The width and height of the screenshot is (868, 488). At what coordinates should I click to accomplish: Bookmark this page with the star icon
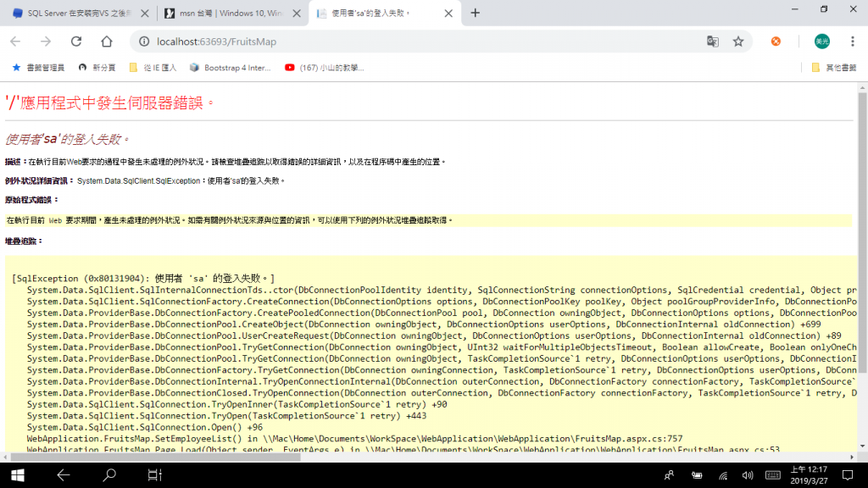pyautogui.click(x=738, y=42)
